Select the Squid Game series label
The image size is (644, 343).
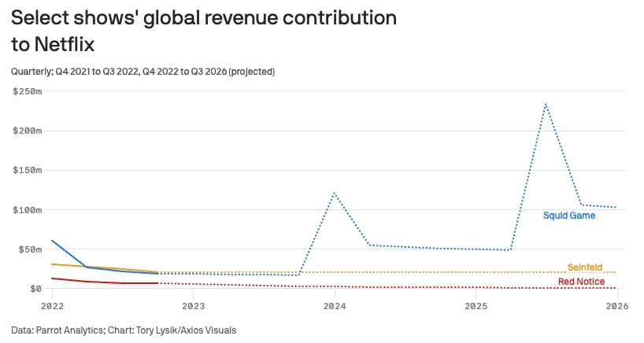pos(568,216)
